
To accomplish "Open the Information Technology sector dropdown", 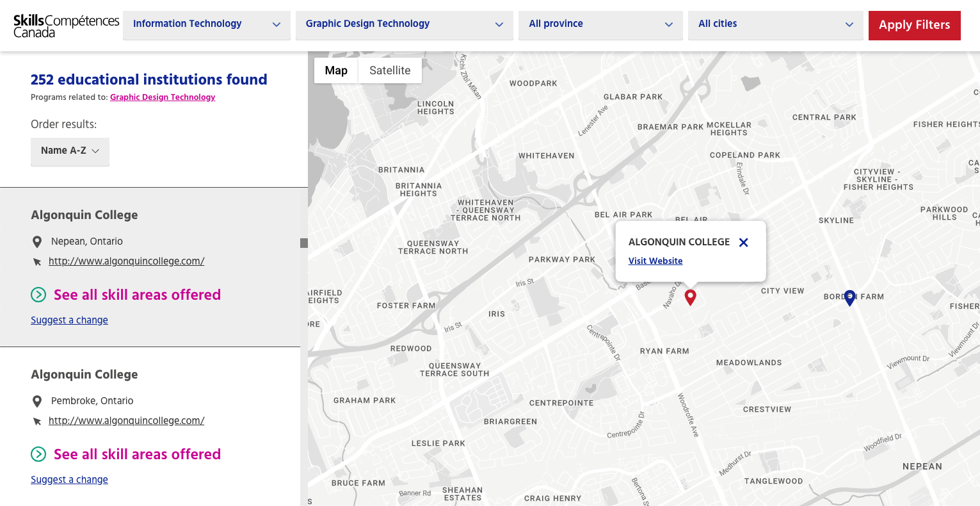I will (206, 24).
